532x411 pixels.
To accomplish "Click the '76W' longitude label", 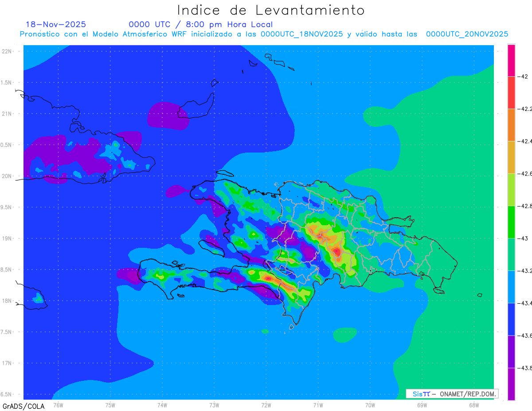I will pyautogui.click(x=58, y=405).
